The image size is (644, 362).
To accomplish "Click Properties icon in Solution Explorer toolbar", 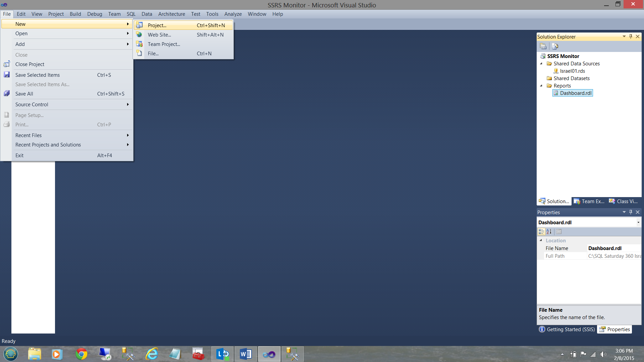I will (543, 46).
